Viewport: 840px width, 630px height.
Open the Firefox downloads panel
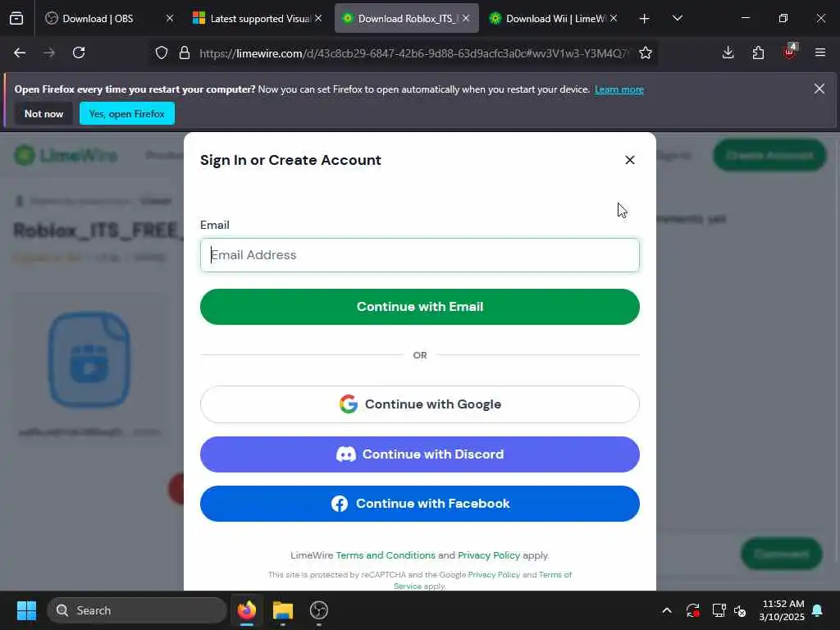[728, 52]
